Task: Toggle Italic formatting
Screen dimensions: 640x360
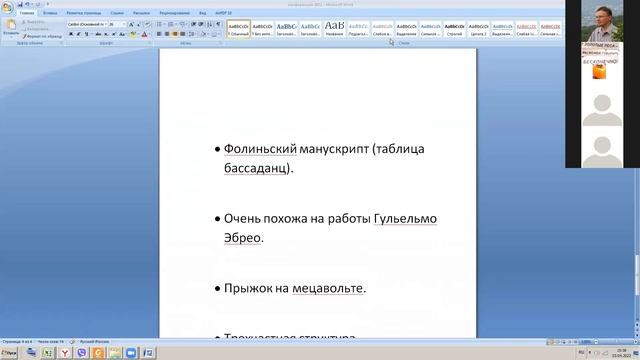Action: pos(78,34)
